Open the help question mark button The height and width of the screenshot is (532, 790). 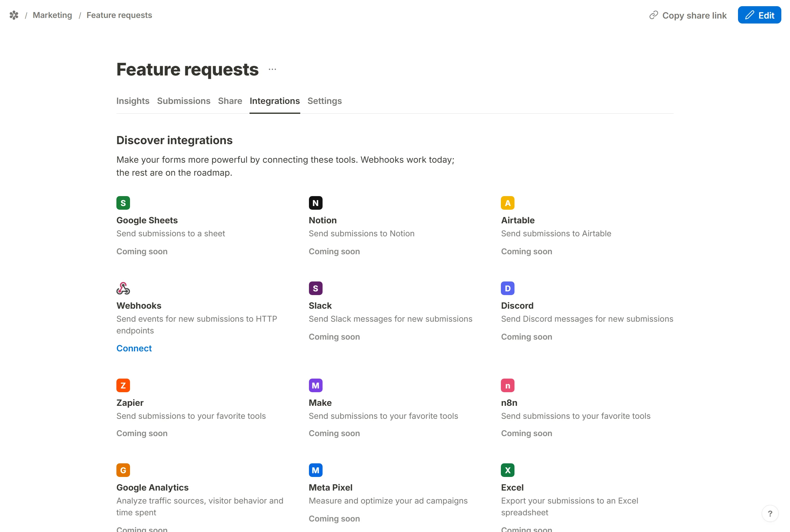pyautogui.click(x=770, y=513)
